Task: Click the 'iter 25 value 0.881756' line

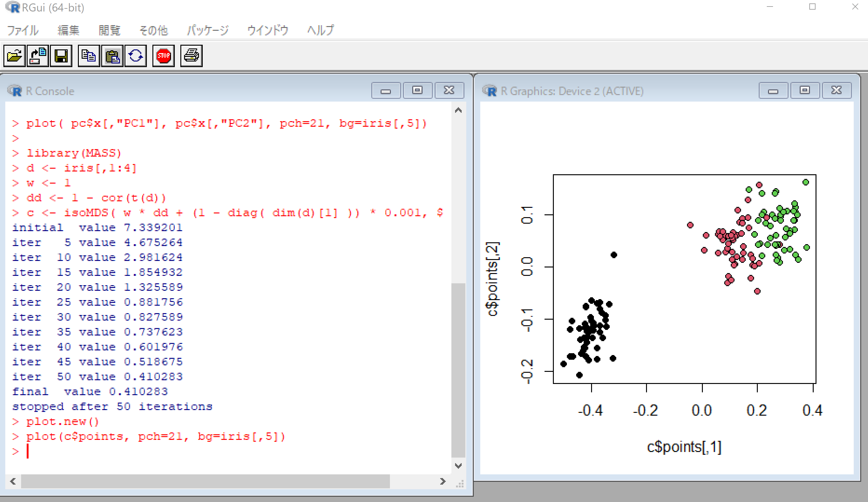Action: click(97, 302)
